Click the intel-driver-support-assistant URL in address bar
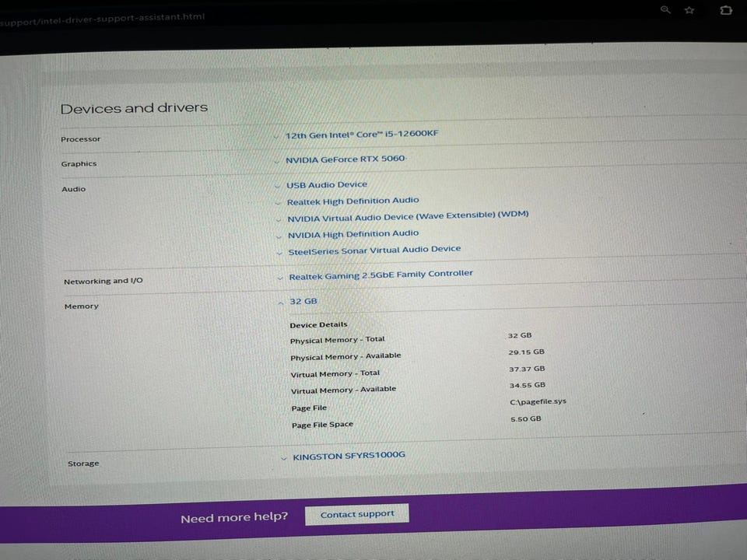 pyautogui.click(x=102, y=19)
